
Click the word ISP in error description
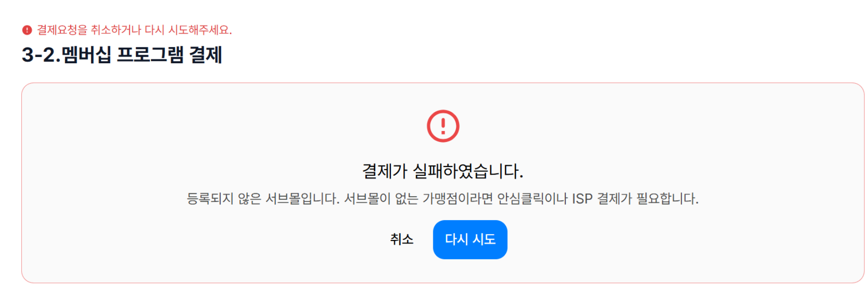582,199
